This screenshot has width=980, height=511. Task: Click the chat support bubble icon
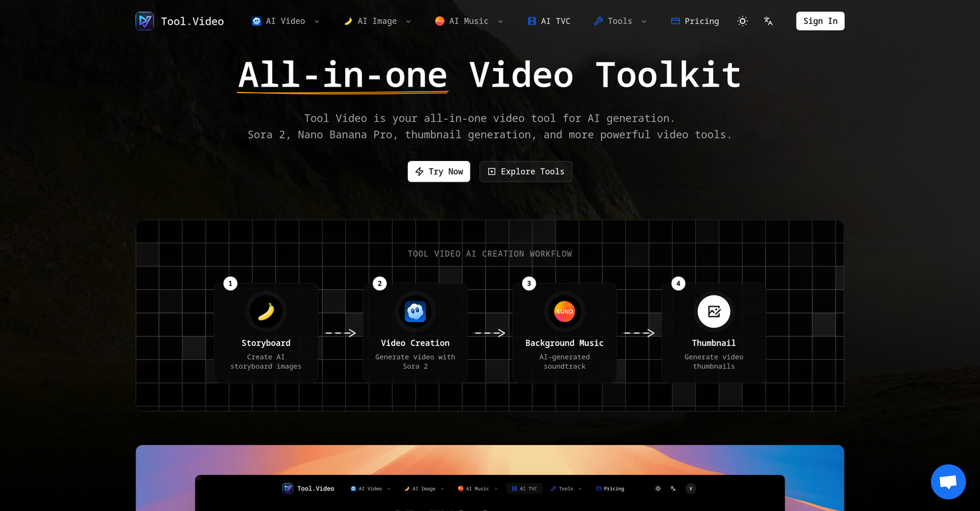click(947, 481)
